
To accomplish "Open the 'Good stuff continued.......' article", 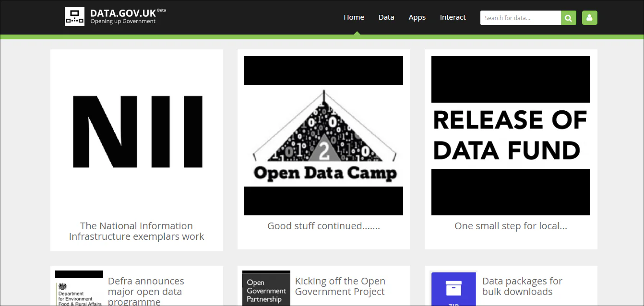I will [324, 226].
